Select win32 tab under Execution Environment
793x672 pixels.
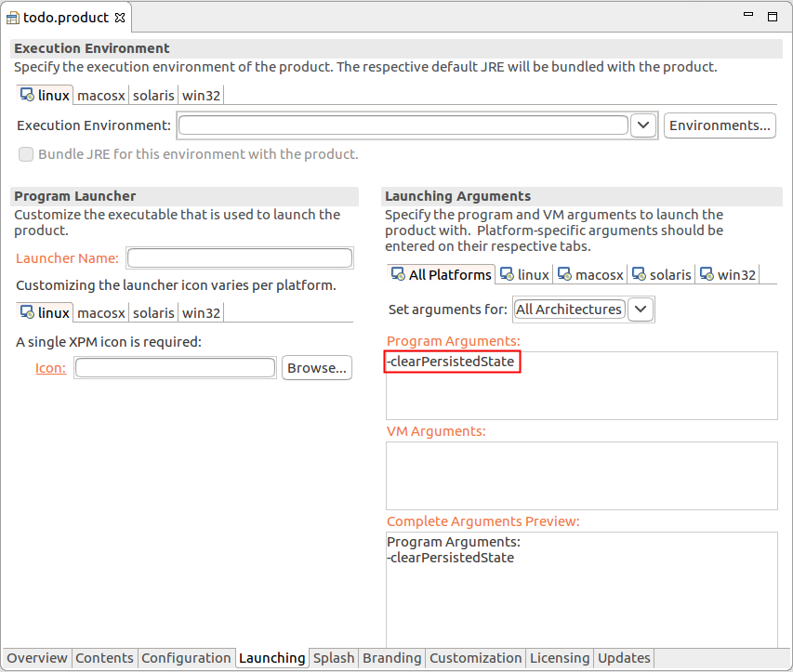coord(201,96)
